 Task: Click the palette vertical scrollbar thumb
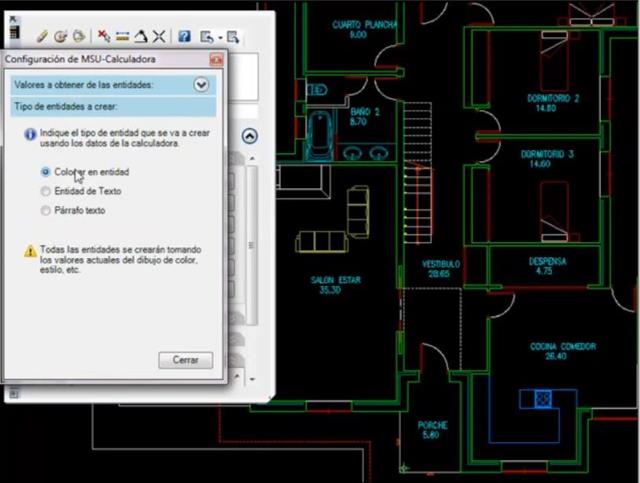coord(251,245)
